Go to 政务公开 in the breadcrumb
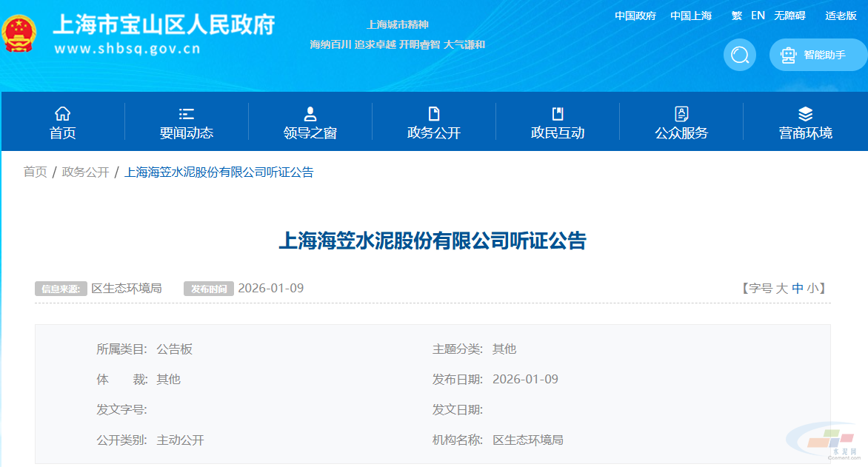Image resolution: width=868 pixels, height=467 pixels. coord(85,172)
